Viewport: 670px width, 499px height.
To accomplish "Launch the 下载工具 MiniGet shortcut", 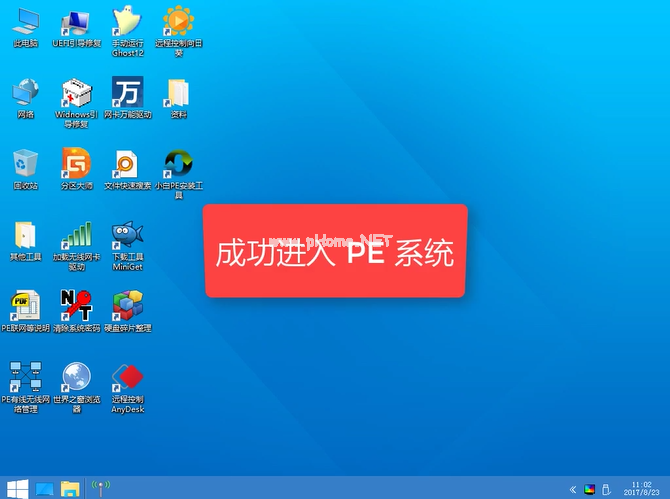I will pyautogui.click(x=127, y=246).
